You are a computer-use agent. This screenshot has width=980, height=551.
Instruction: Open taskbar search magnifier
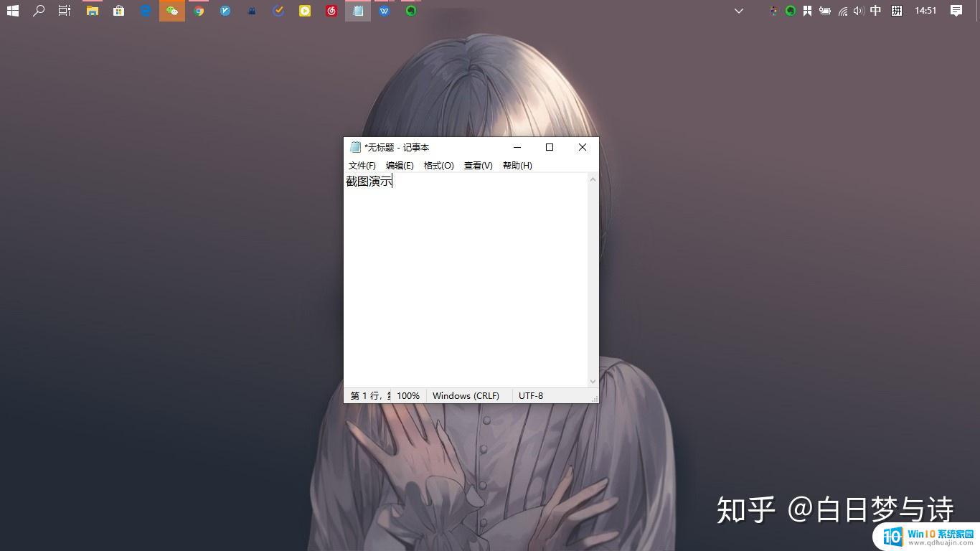39,11
